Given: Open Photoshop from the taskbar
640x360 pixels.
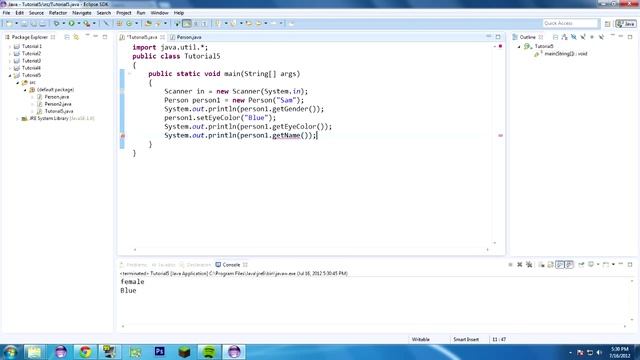Looking at the screenshot, I should point(159,352).
